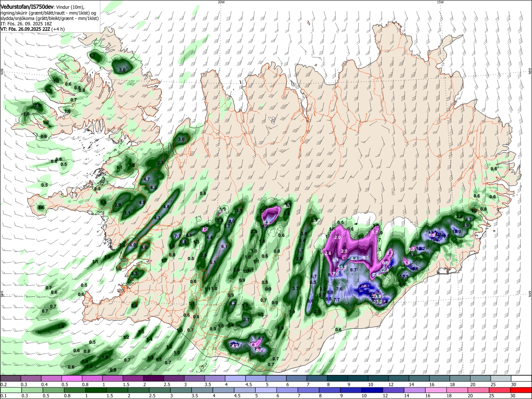Click the rigning/skúrir legend description line
This screenshot has width=532, height=399.
click(x=48, y=13)
